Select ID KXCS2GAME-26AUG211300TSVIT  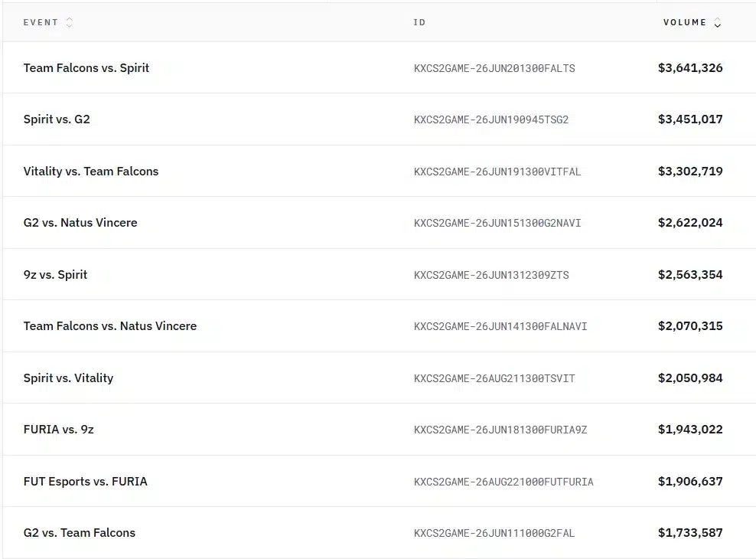(x=494, y=378)
